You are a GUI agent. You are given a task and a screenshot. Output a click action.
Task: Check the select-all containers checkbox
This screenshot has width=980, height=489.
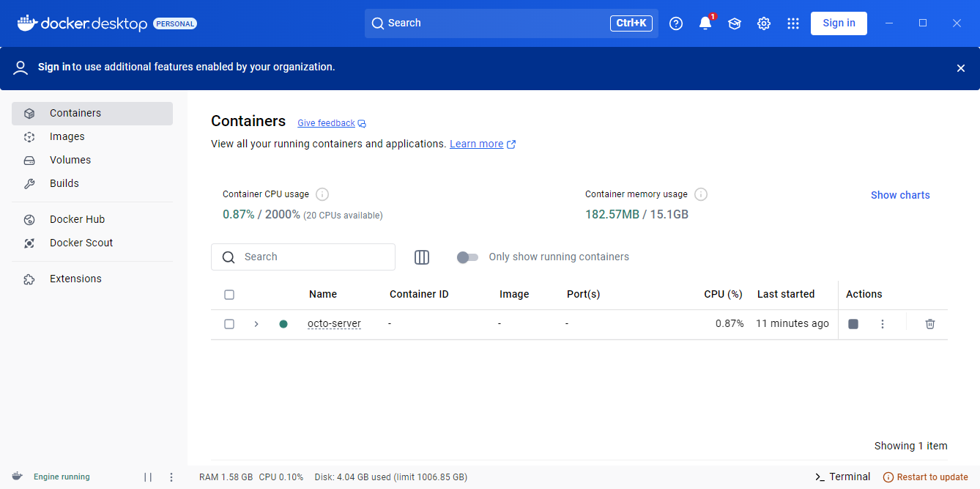229,295
